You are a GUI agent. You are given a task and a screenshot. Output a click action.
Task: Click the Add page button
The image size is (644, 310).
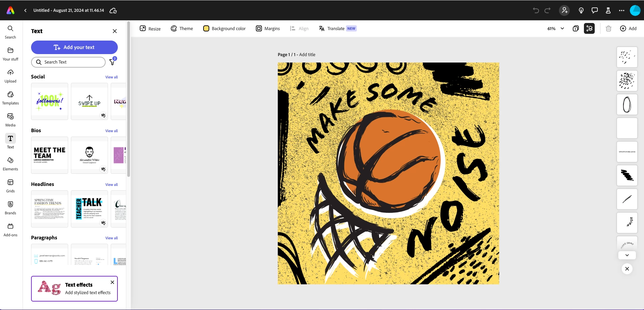tap(628, 29)
